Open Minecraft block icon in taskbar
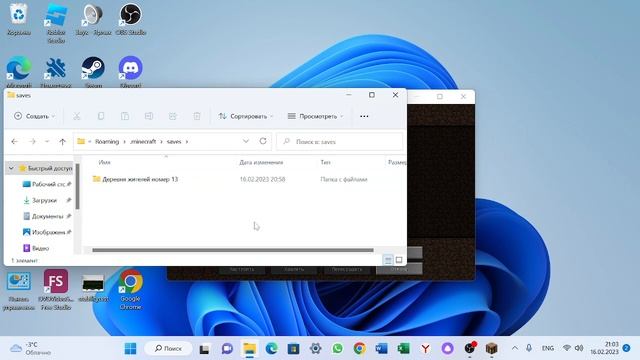 tap(491, 349)
